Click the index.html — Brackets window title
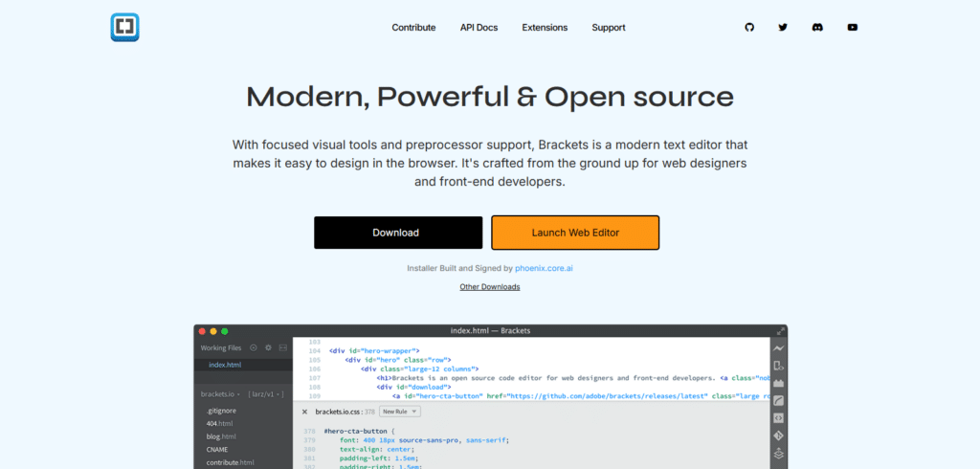 coord(490,331)
